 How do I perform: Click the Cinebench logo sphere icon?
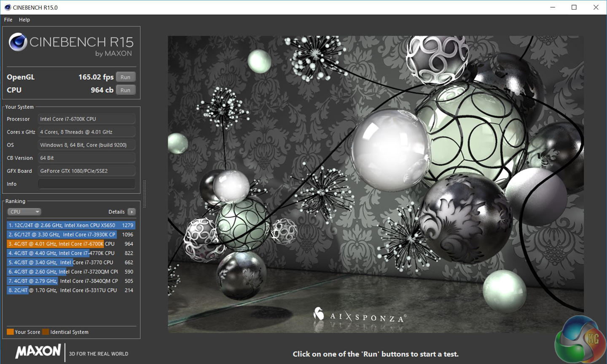tap(18, 42)
